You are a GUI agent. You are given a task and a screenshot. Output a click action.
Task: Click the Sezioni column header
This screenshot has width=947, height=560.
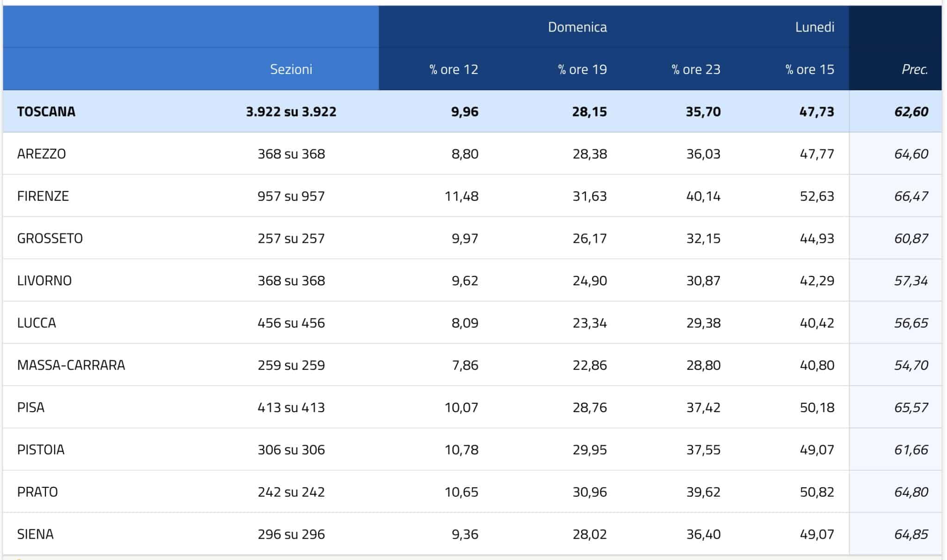[x=291, y=69]
